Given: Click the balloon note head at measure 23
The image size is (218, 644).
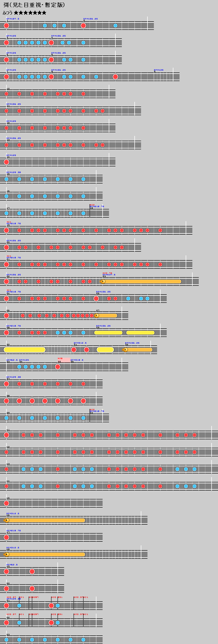Looking at the screenshot, I should click(103, 281).
